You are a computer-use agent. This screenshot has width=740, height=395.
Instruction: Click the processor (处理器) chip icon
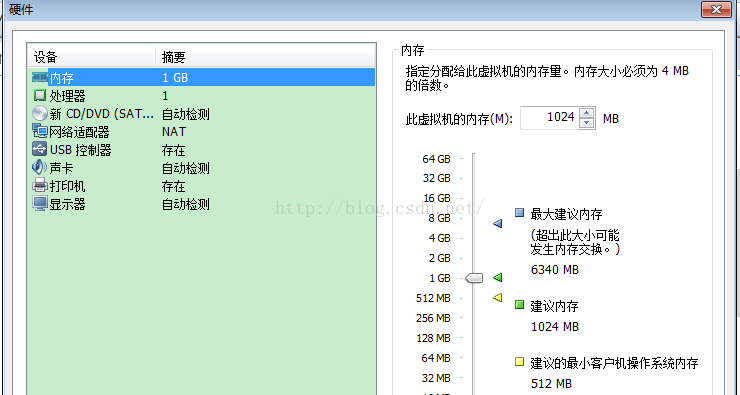(x=40, y=96)
